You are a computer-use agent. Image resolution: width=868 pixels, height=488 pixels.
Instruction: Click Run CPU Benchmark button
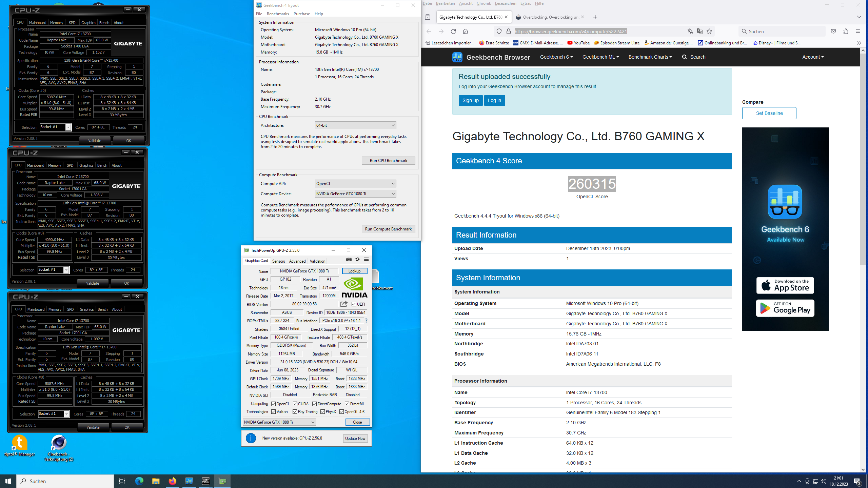[388, 161]
